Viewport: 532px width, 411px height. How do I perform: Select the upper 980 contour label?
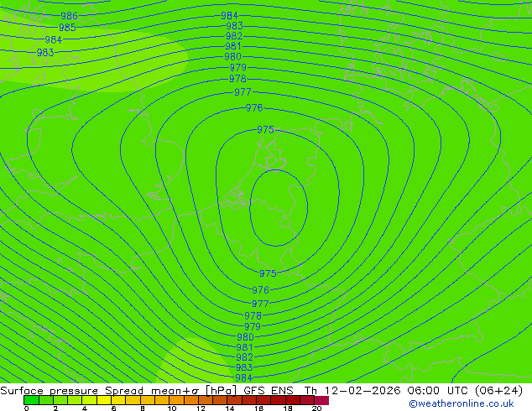click(232, 56)
